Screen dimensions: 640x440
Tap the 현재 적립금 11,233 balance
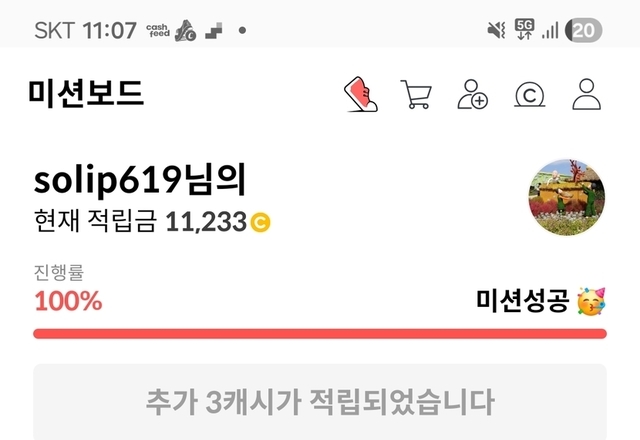pos(152,222)
